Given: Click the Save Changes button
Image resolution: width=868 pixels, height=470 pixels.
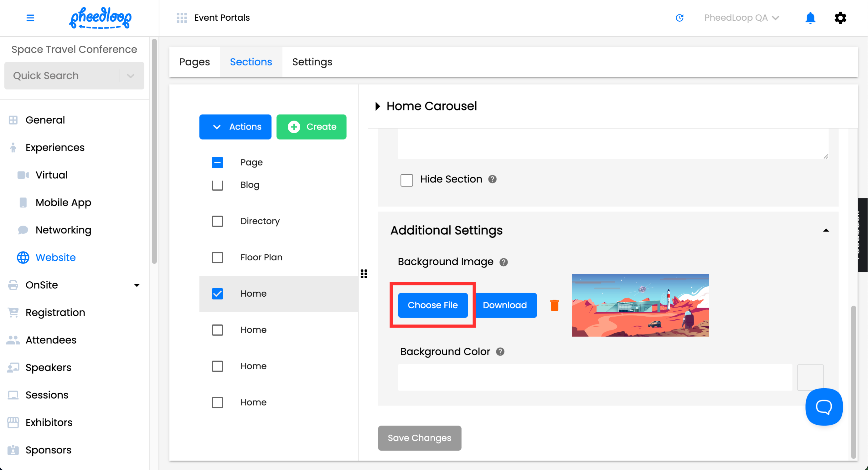Looking at the screenshot, I should coord(420,438).
